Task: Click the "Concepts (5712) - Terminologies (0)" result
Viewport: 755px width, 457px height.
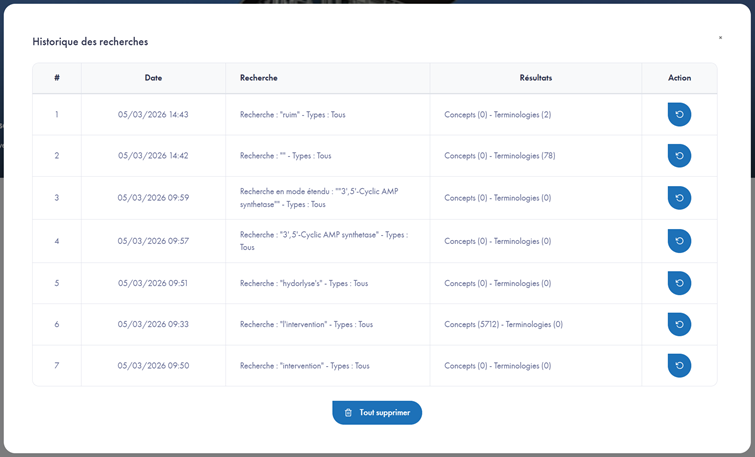Action: tap(503, 324)
